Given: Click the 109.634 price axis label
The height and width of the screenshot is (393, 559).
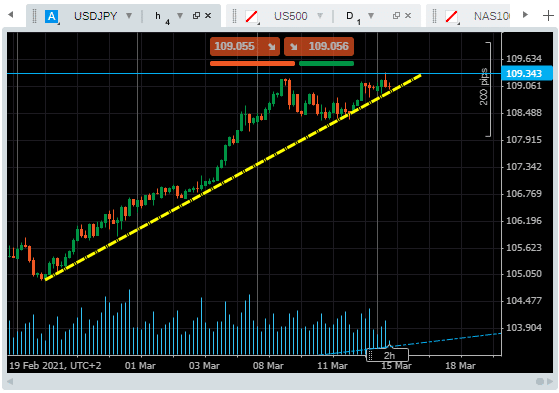Looking at the screenshot, I should (x=524, y=58).
